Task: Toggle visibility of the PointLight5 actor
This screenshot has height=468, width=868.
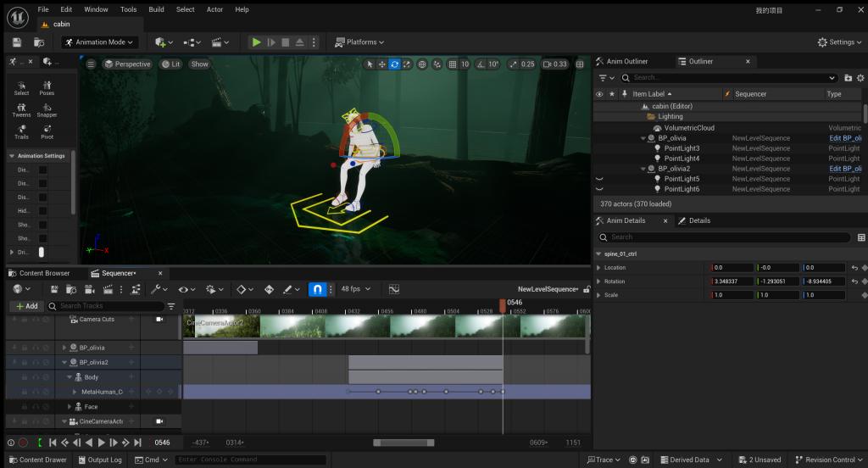Action: [599, 179]
